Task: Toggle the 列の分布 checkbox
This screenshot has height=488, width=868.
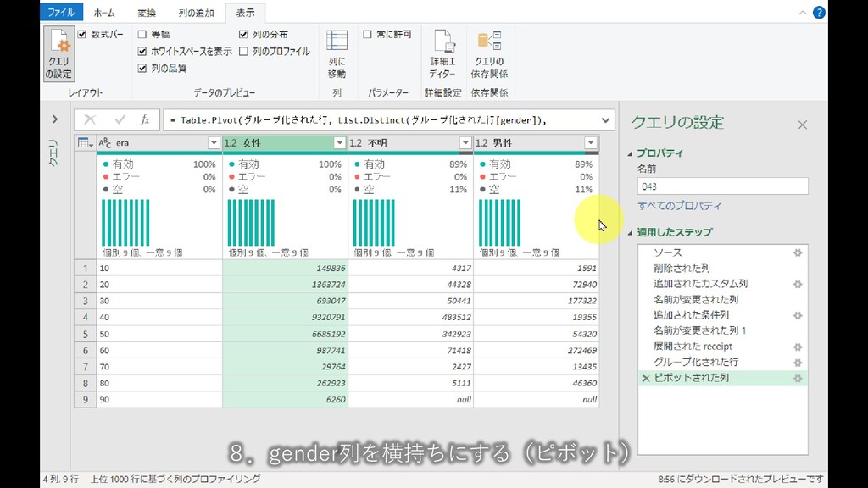Action: pos(243,34)
